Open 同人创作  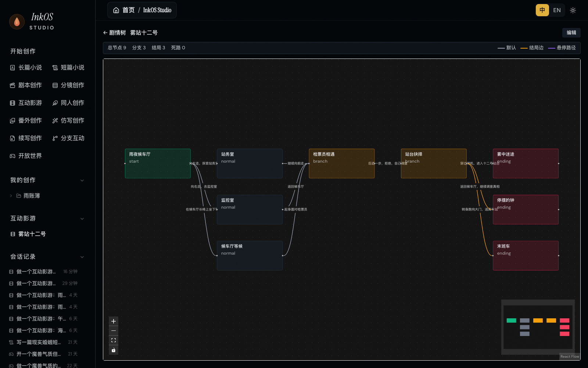pos(68,103)
